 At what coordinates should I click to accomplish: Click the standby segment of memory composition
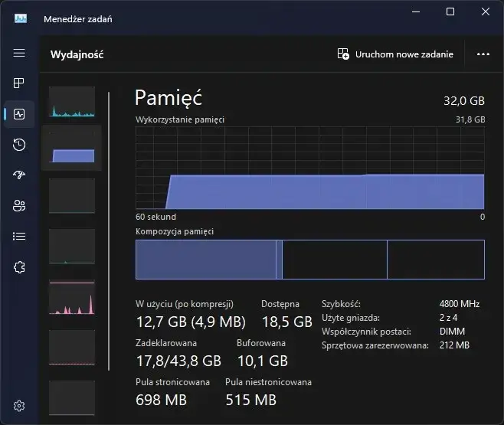click(335, 260)
